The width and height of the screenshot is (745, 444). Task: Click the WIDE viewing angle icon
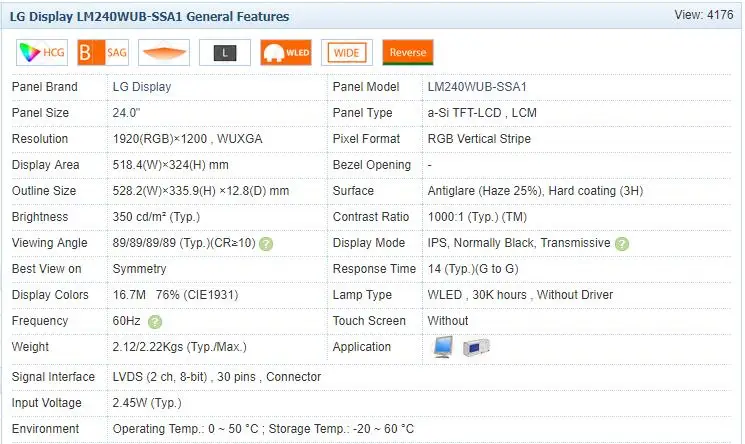pos(347,52)
